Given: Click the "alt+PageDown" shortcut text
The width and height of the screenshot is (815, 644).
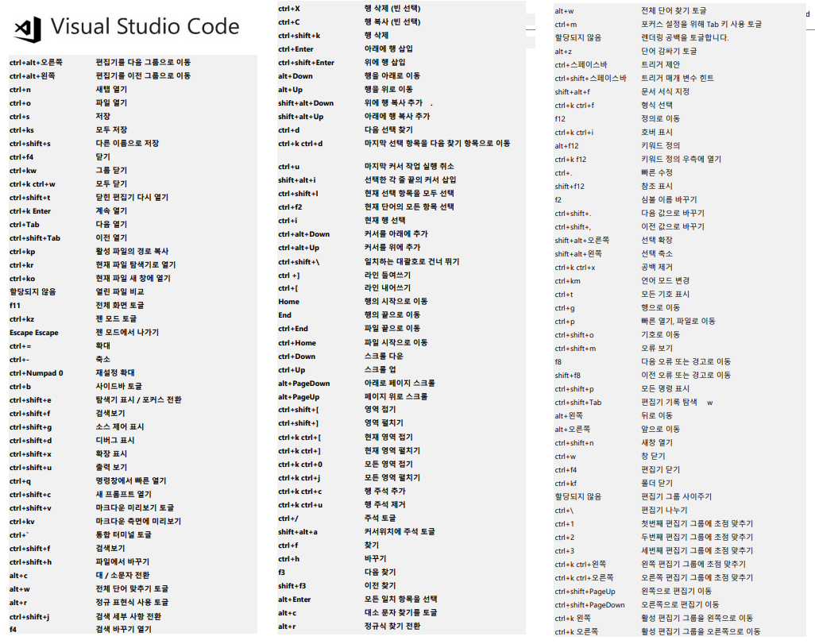Looking at the screenshot, I should pos(304,384).
